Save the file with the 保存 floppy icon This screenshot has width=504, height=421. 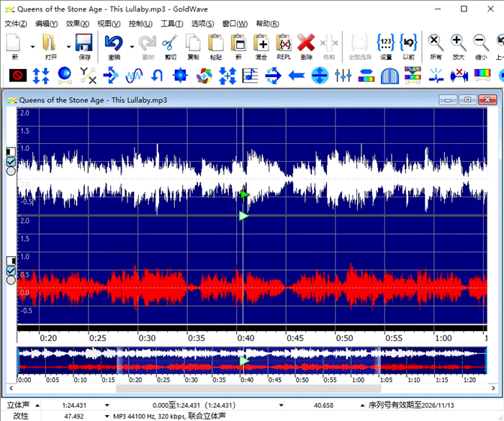click(84, 43)
